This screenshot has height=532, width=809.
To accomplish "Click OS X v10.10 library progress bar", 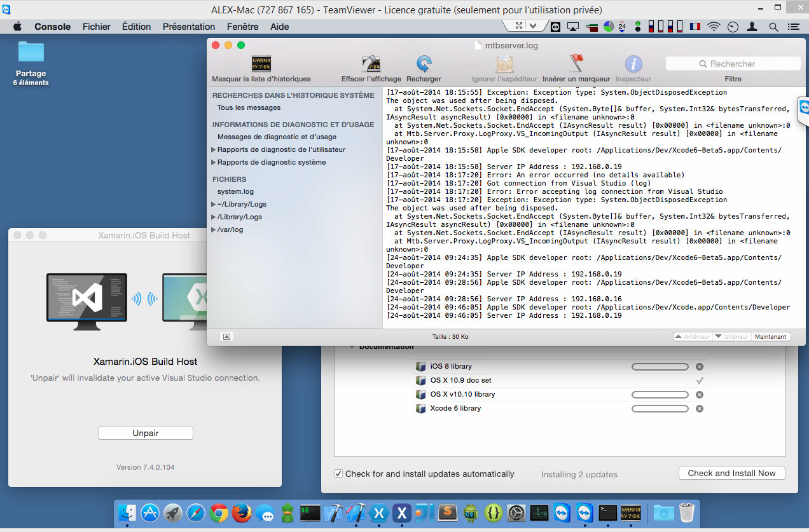I will tap(660, 395).
